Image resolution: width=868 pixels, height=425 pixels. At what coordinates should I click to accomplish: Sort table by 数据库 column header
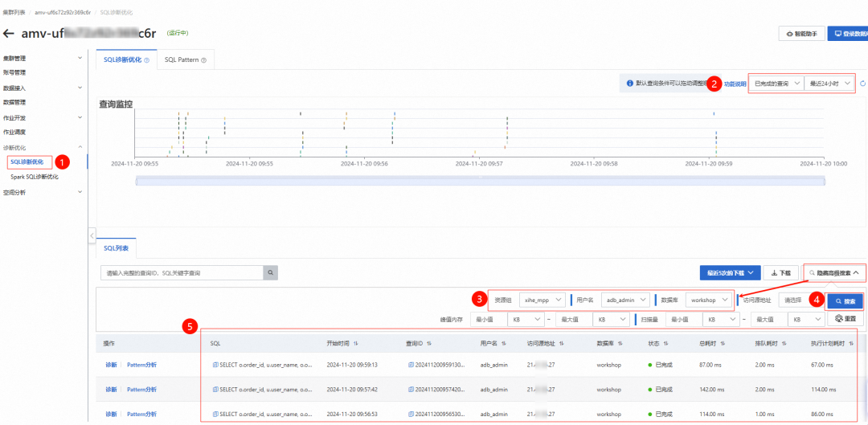[x=620, y=344]
